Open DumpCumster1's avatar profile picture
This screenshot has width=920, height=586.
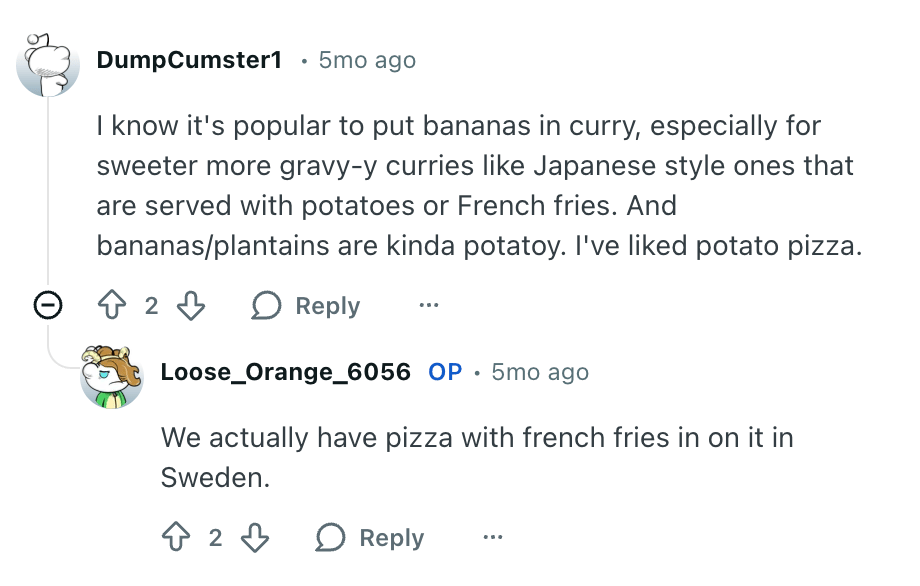click(x=48, y=65)
